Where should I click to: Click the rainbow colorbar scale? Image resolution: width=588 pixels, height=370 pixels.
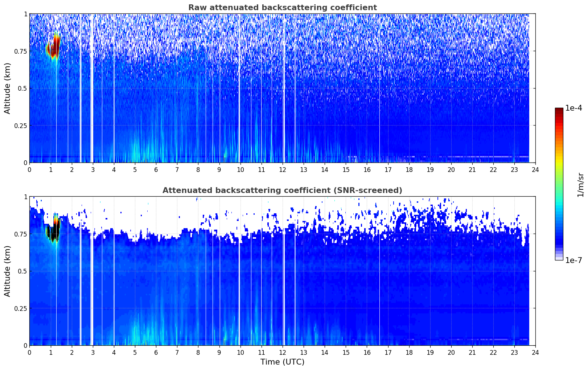(x=559, y=184)
